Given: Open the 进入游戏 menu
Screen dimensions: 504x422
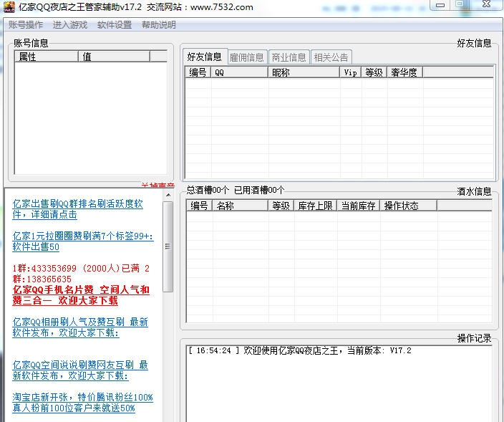Looking at the screenshot, I should [70, 25].
